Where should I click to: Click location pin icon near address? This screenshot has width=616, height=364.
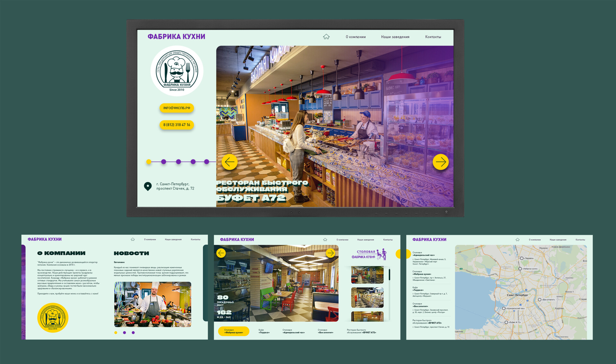148,186
